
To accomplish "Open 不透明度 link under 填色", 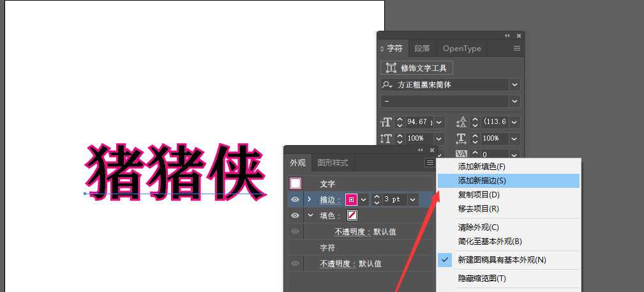I will point(352,232).
